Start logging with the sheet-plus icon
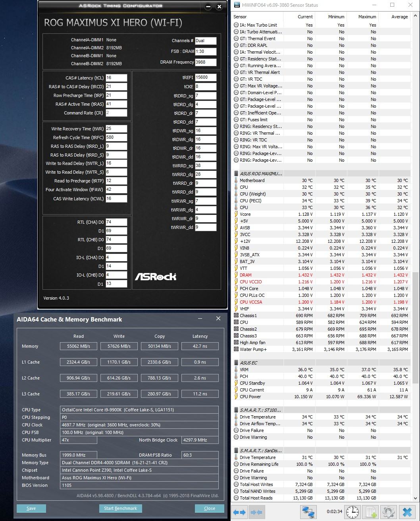Image resolution: width=420 pixels, height=521 pixels. [371, 512]
